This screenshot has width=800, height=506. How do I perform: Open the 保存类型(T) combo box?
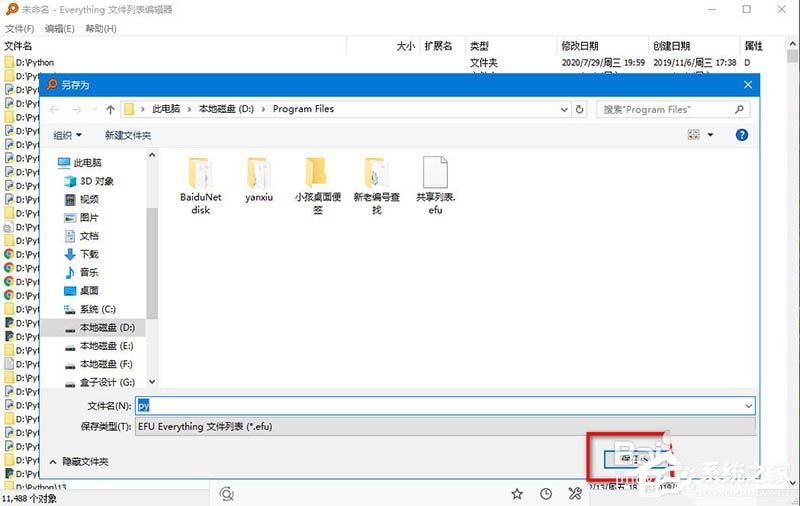pyautogui.click(x=445, y=426)
